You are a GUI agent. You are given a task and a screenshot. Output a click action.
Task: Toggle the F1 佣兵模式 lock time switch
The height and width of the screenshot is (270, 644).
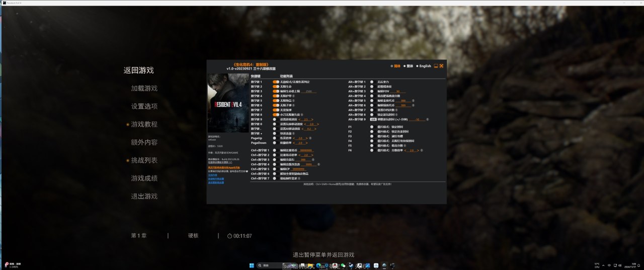pyautogui.click(x=373, y=126)
